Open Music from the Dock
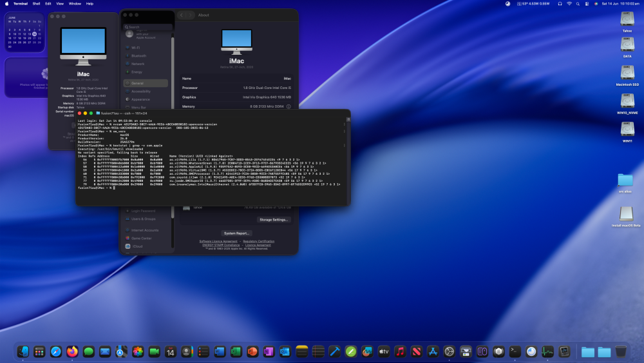Screen dimensions: 644x363 click(x=400, y=351)
